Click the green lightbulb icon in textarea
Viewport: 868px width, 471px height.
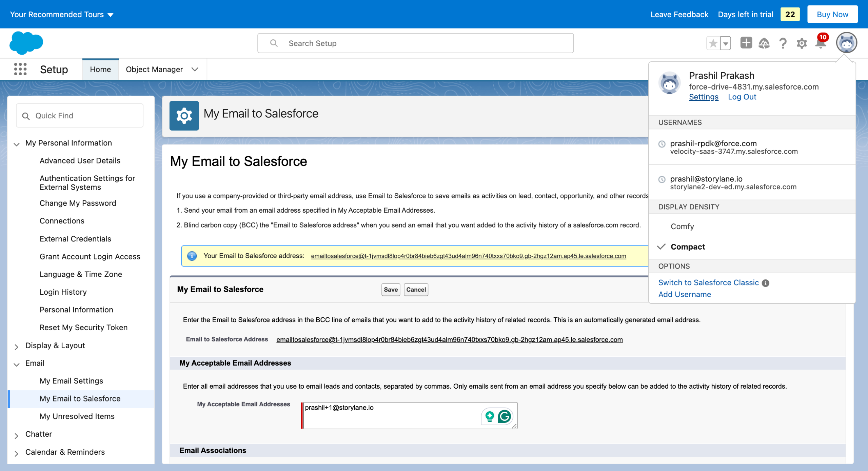pyautogui.click(x=490, y=416)
